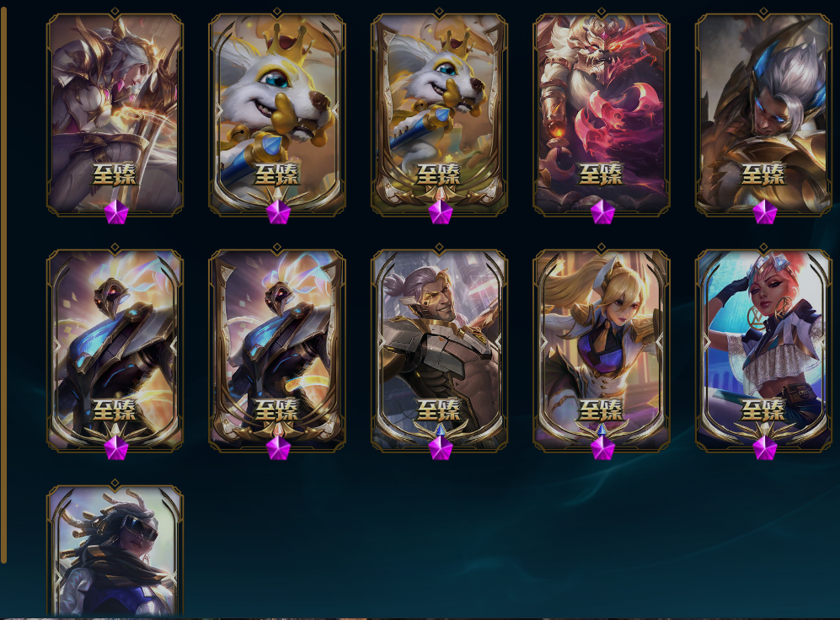Image resolution: width=840 pixels, height=620 pixels.
Task: Select the red-faced bearded beast skin card
Action: click(x=602, y=114)
